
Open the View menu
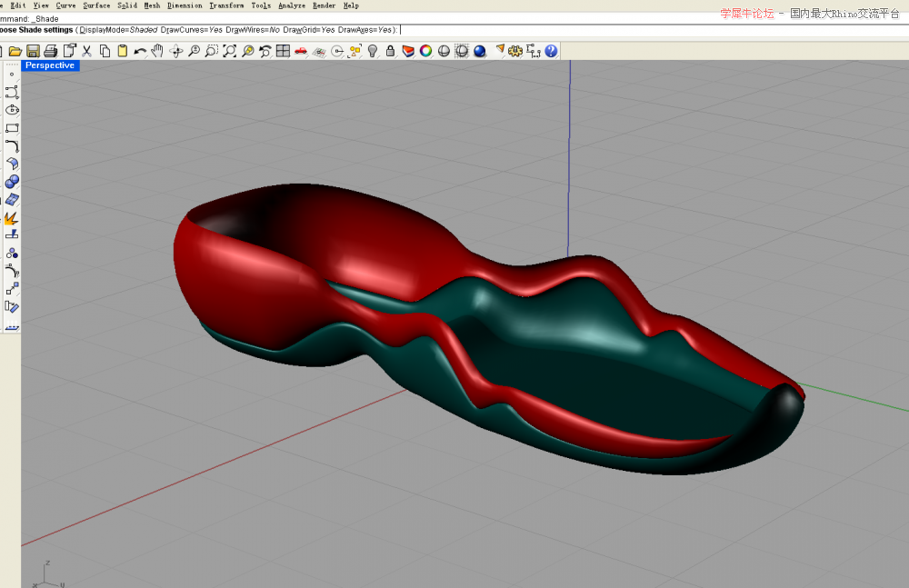41,5
